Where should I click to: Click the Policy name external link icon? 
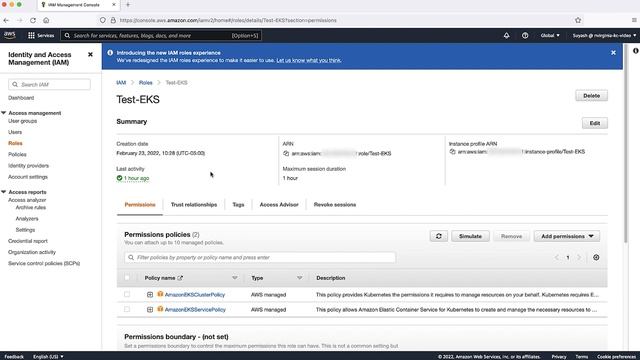click(x=180, y=278)
